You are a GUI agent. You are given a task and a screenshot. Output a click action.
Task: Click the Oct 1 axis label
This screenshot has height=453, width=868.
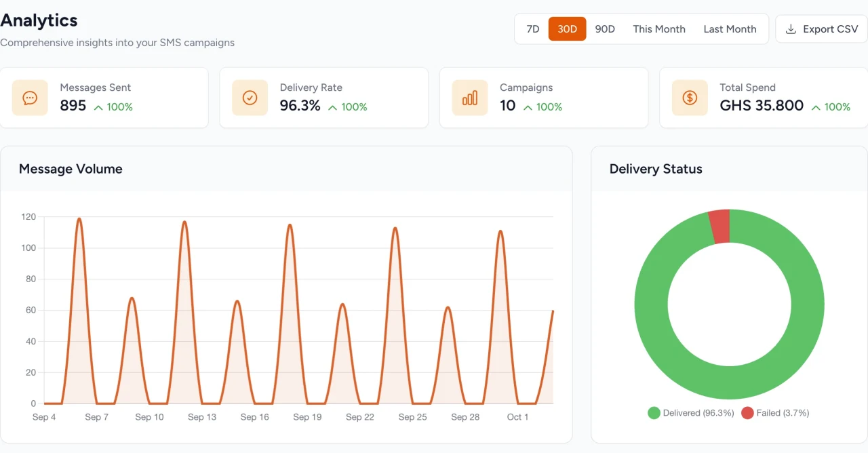click(518, 417)
